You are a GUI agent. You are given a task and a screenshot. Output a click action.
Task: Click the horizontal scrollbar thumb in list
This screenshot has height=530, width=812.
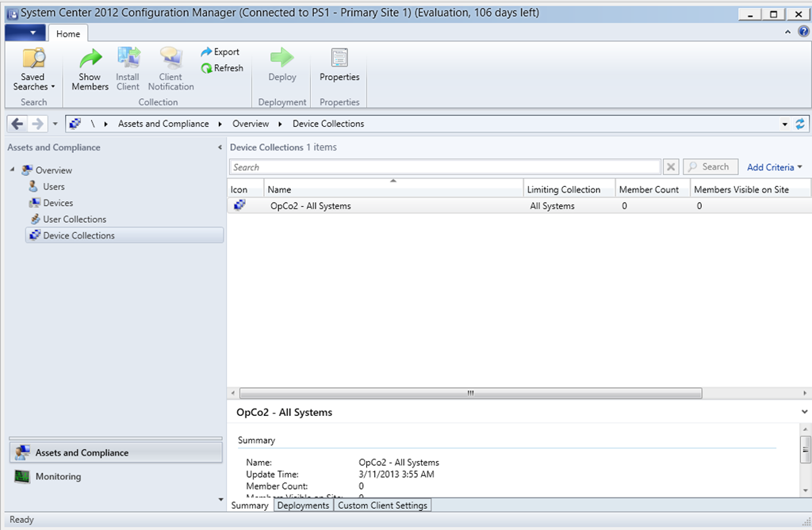pos(470,394)
